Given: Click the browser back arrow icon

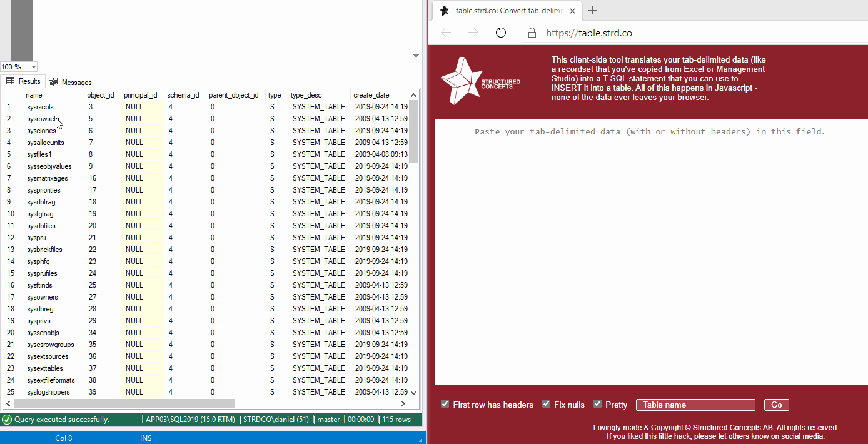Looking at the screenshot, I should [x=446, y=32].
